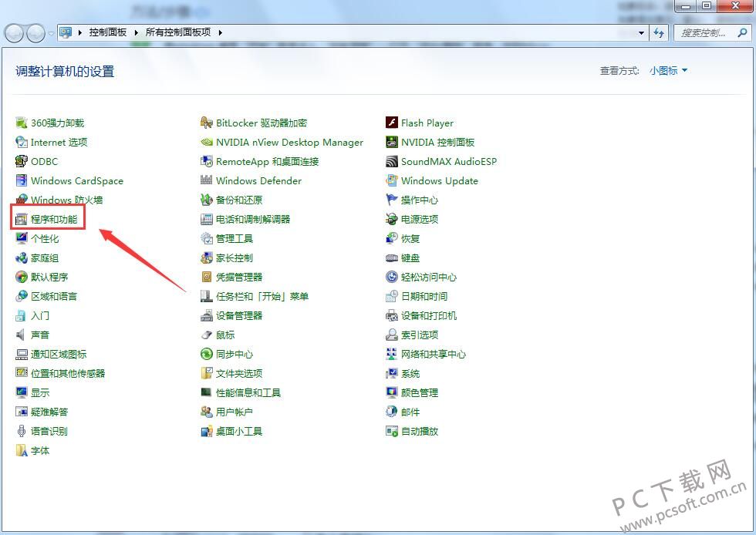This screenshot has width=756, height=535.
Task: Open the 程序和功能 icon
Action: coord(22,219)
